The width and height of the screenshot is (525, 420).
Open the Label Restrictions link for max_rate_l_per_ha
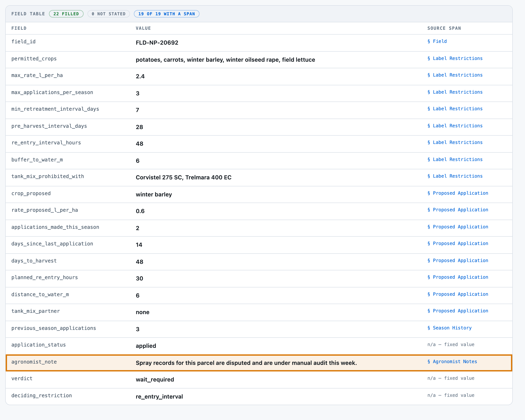click(455, 75)
